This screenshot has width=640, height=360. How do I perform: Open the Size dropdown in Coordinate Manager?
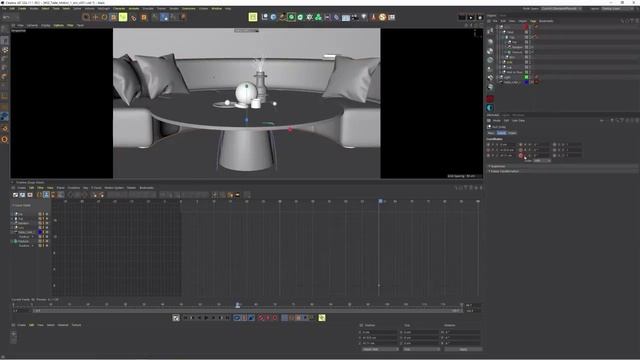point(422,349)
